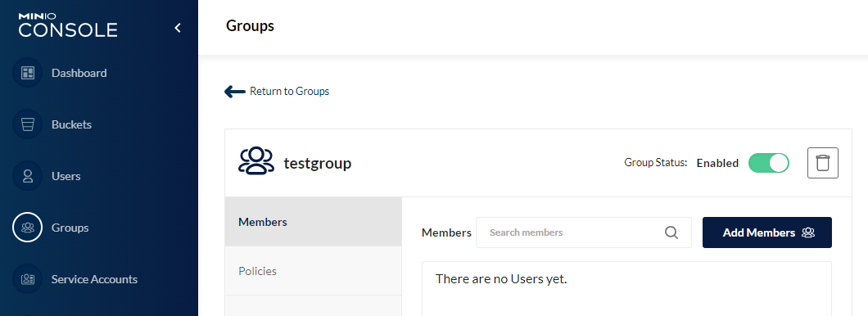The width and height of the screenshot is (868, 316).
Task: Click the Add Members button
Action: [x=767, y=232]
